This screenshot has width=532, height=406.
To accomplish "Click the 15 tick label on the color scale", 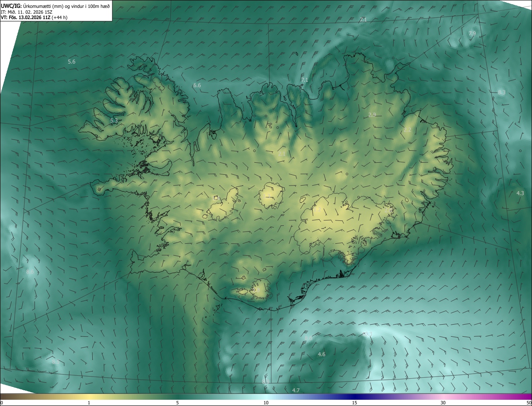I will click(x=355, y=403).
